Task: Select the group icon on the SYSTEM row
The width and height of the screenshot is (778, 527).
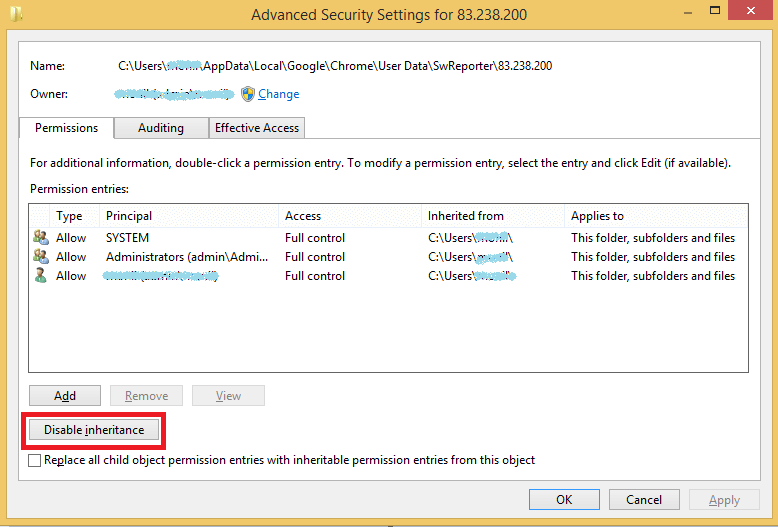Action: tap(41, 237)
